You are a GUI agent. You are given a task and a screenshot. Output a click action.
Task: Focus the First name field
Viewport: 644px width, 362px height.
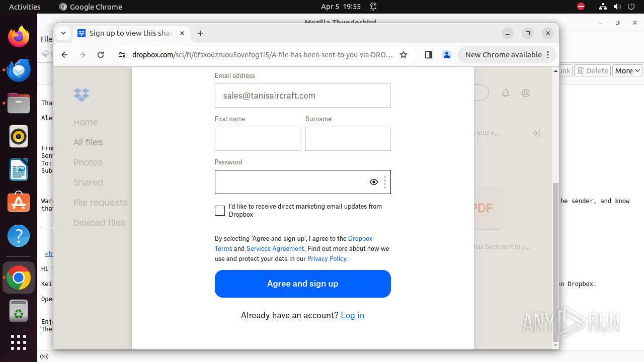258,139
